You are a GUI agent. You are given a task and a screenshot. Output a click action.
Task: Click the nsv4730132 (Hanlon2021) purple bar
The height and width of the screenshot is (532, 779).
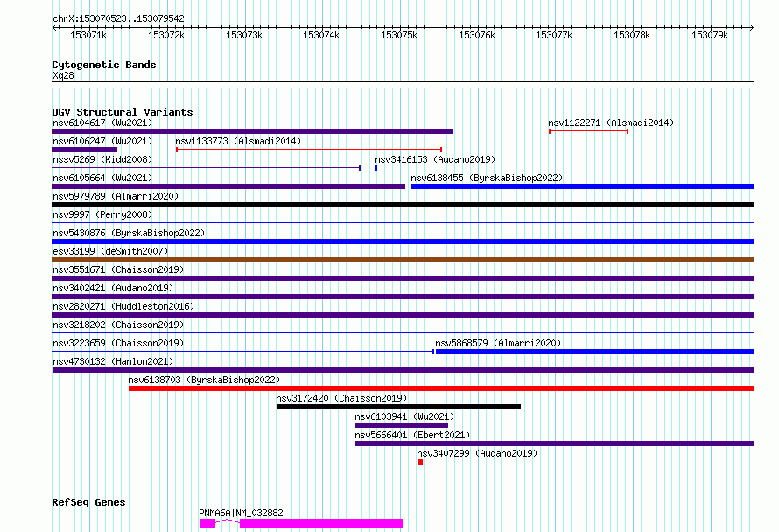403,370
